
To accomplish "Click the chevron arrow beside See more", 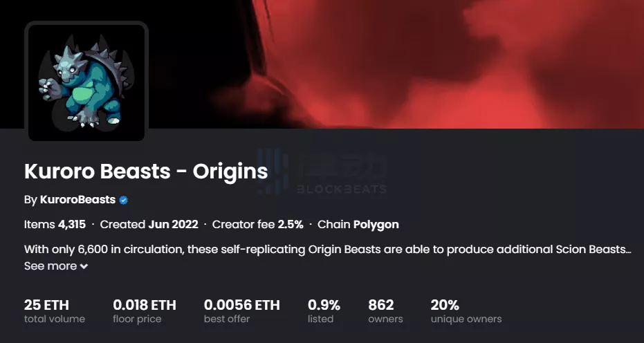I will pyautogui.click(x=84, y=266).
